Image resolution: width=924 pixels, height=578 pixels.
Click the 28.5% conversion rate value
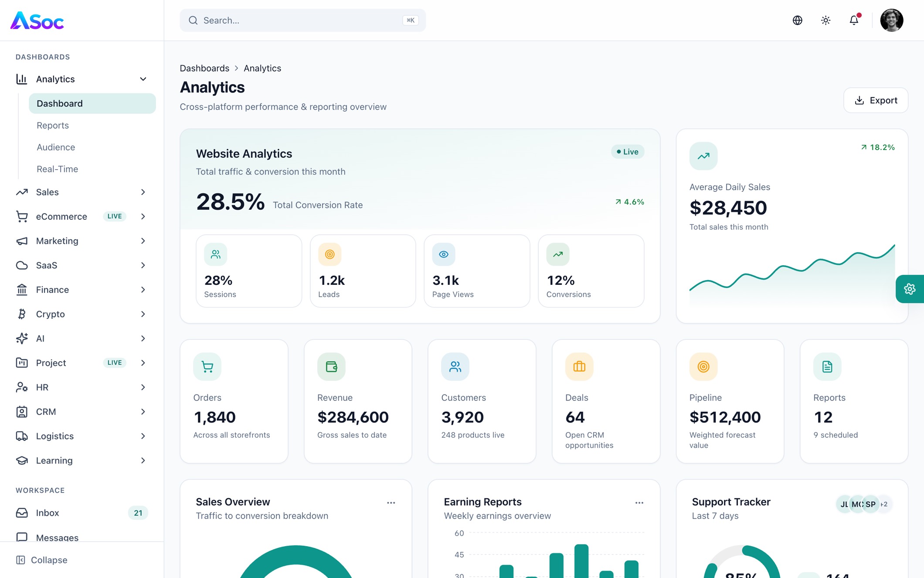pos(230,202)
